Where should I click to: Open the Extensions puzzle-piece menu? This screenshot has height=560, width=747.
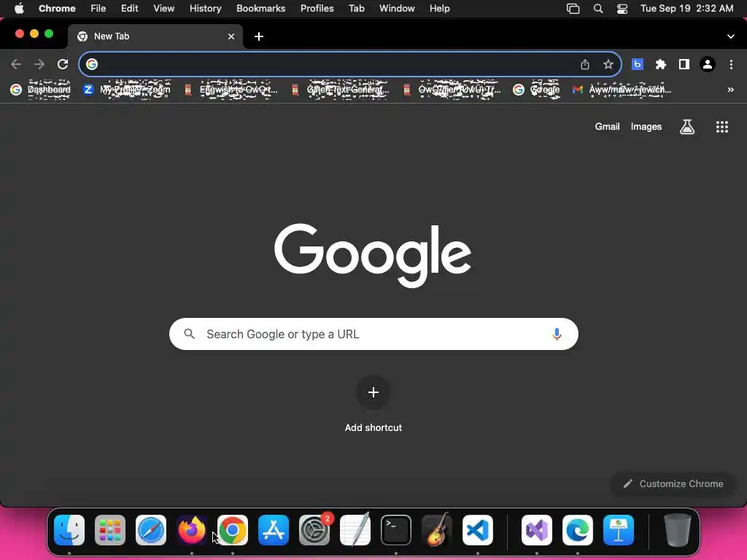click(x=661, y=64)
